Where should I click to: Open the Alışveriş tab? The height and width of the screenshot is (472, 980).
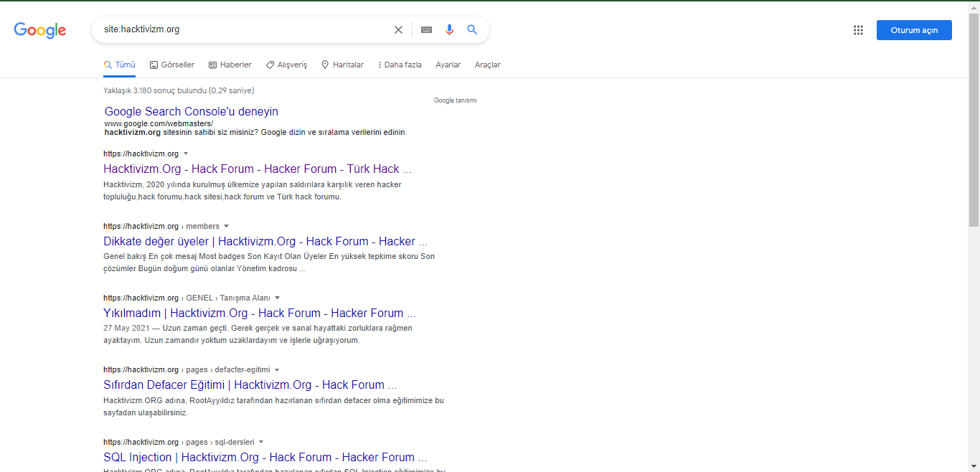286,65
